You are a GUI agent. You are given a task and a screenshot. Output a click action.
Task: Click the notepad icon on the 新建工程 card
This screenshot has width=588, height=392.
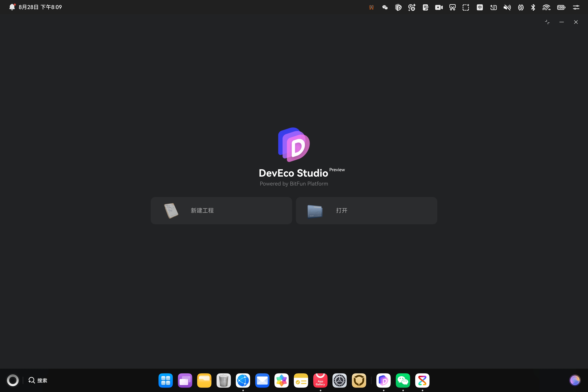171,211
